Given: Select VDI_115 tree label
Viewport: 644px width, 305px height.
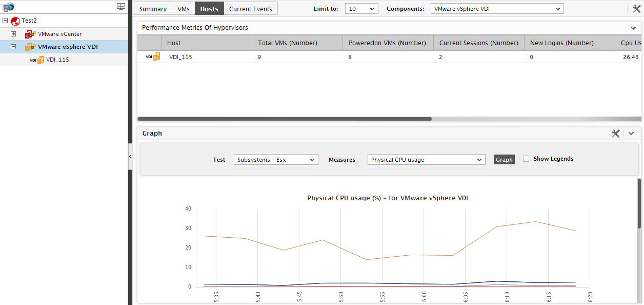Looking at the screenshot, I should point(57,60).
